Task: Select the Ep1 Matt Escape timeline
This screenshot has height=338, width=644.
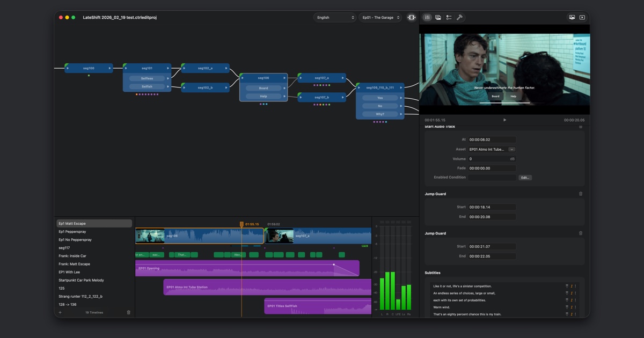Action: click(94, 223)
